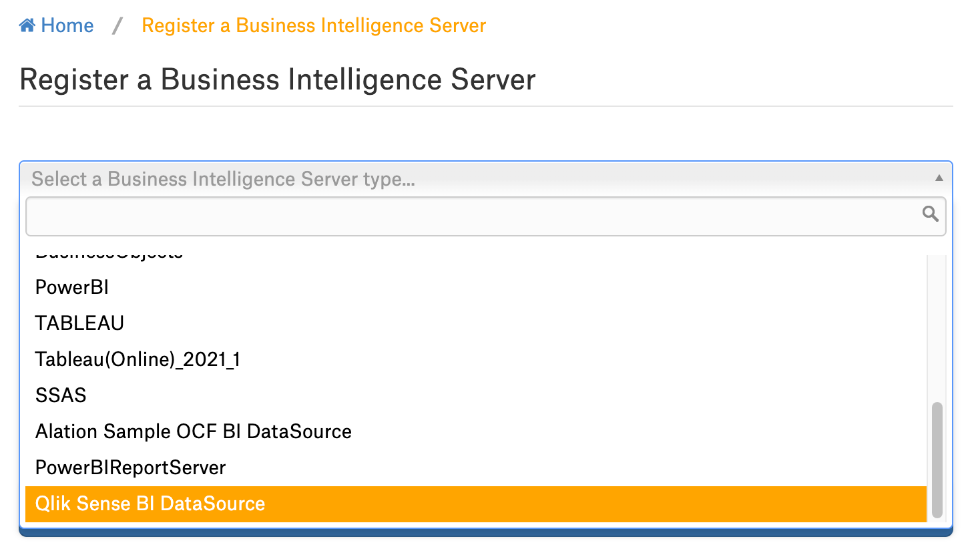
Task: Click the orange Register a Business Intelligence Server breadcrumb
Action: (x=314, y=25)
